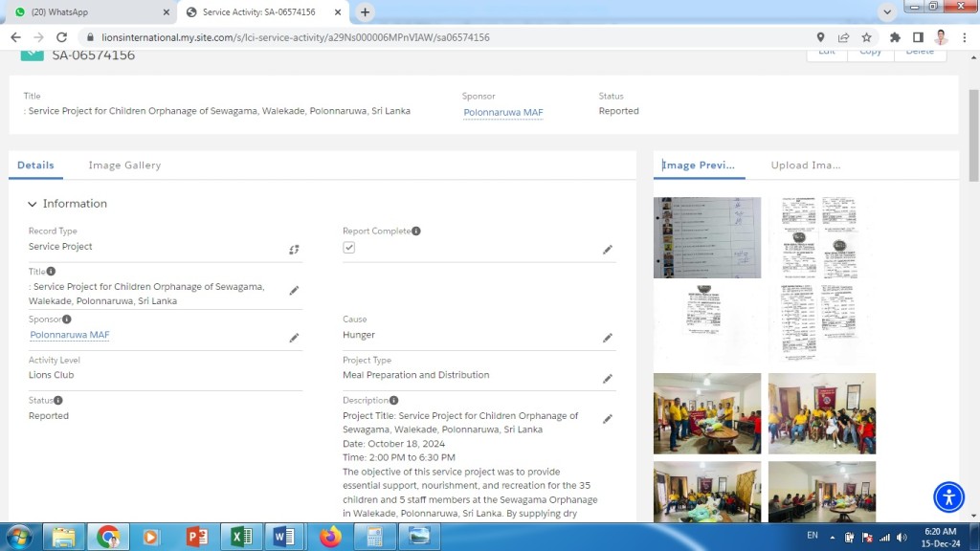
Task: Open File Explorer from the taskbar
Action: pos(63,538)
